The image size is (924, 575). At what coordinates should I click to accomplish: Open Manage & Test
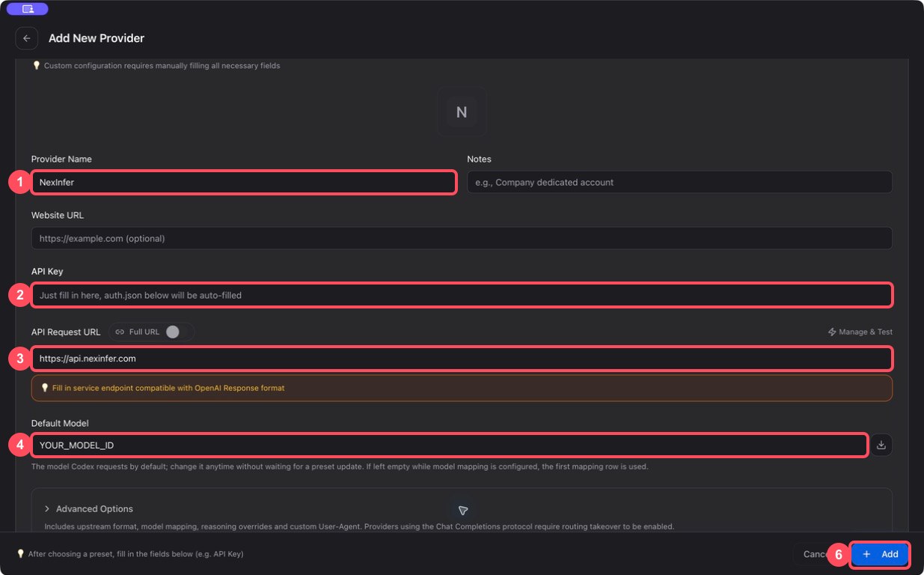(860, 332)
